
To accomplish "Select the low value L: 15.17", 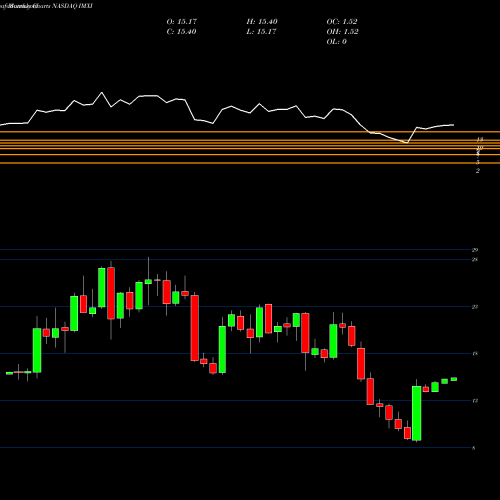I will 261,32.
